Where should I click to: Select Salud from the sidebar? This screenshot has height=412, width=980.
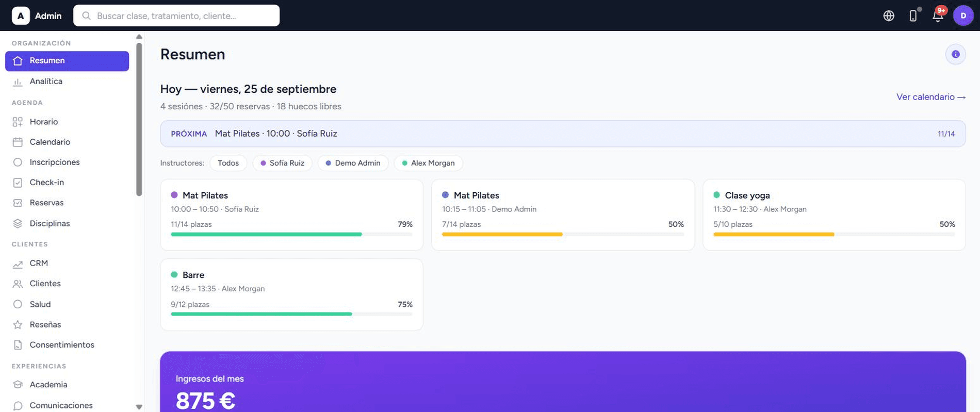tap(67, 304)
